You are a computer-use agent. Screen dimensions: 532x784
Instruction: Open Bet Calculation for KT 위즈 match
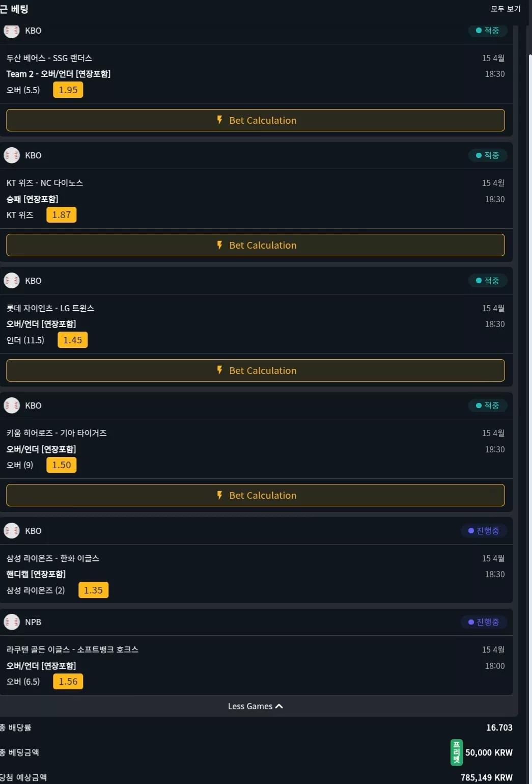[256, 245]
